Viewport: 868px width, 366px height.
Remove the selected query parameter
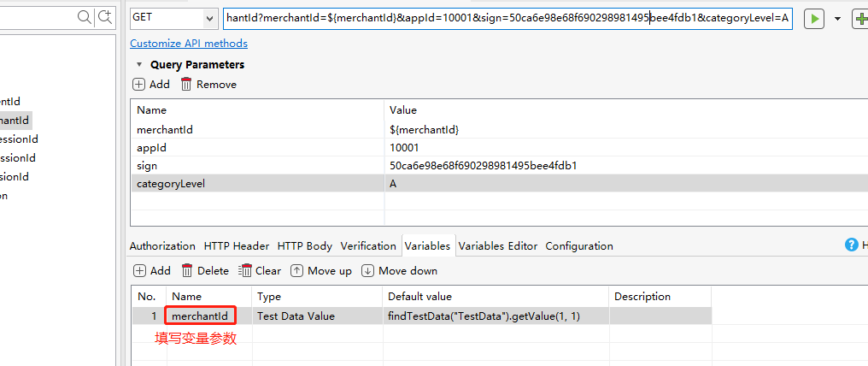point(208,84)
